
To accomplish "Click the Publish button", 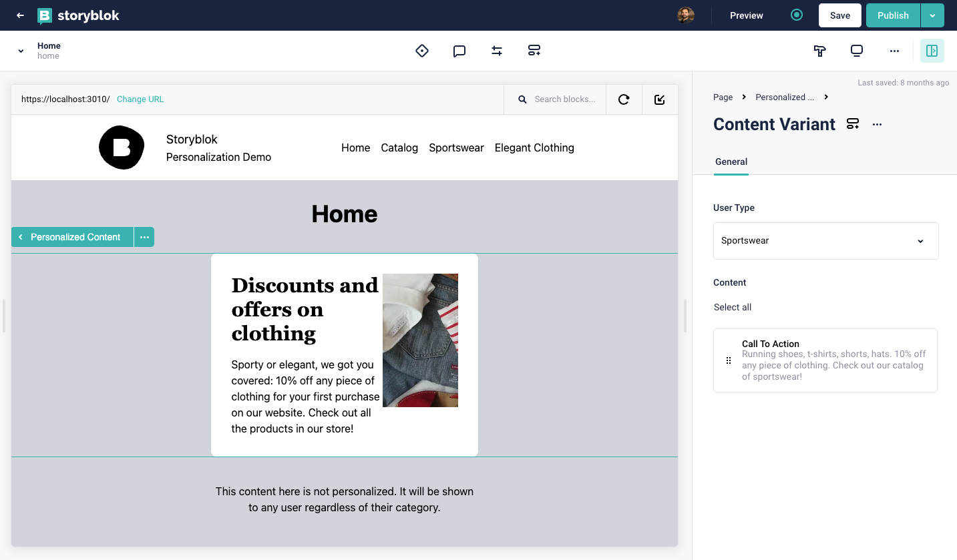I will click(x=893, y=15).
